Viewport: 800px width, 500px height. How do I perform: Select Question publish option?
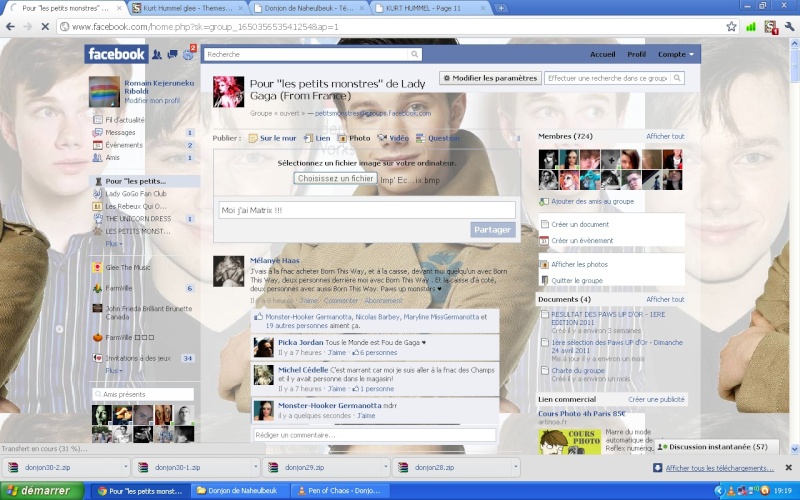point(438,138)
